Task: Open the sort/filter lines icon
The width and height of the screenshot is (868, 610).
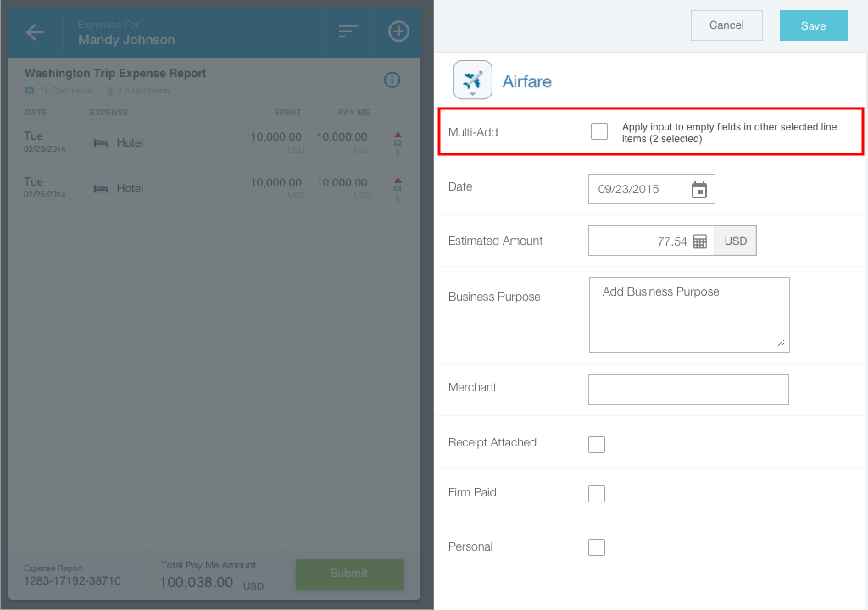Action: (x=348, y=31)
